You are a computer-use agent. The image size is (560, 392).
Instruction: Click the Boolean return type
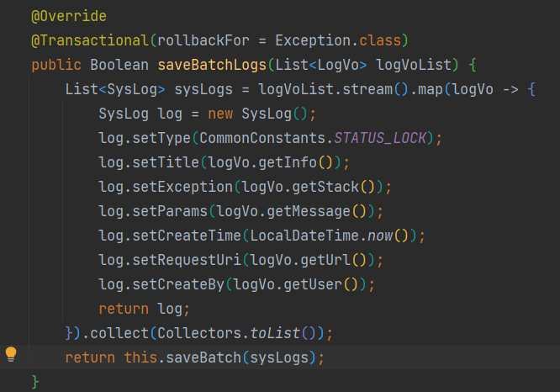(x=119, y=65)
